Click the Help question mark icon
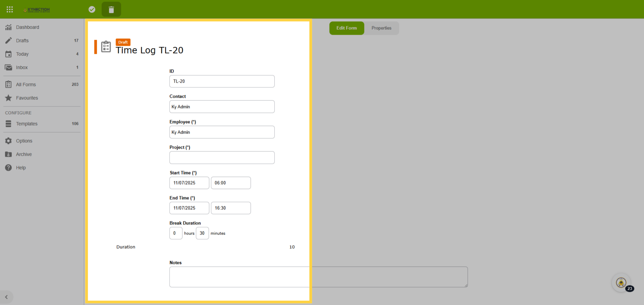Screen dimensions: 644x305 [x=8, y=168]
